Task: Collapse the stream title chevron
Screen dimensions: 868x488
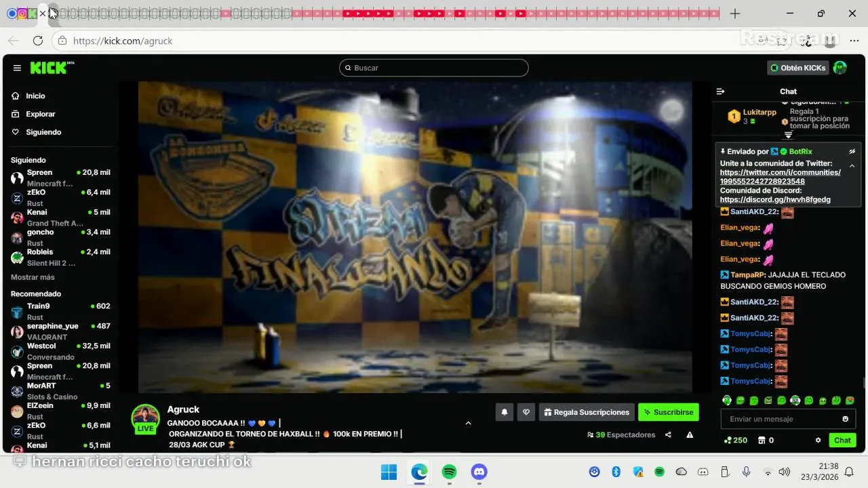Action: 468,423
